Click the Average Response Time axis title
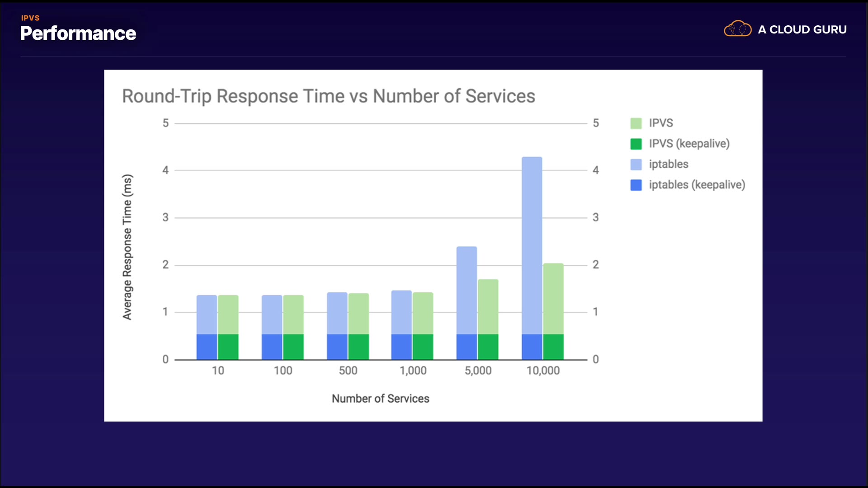Image resolution: width=868 pixels, height=488 pixels. (x=127, y=247)
